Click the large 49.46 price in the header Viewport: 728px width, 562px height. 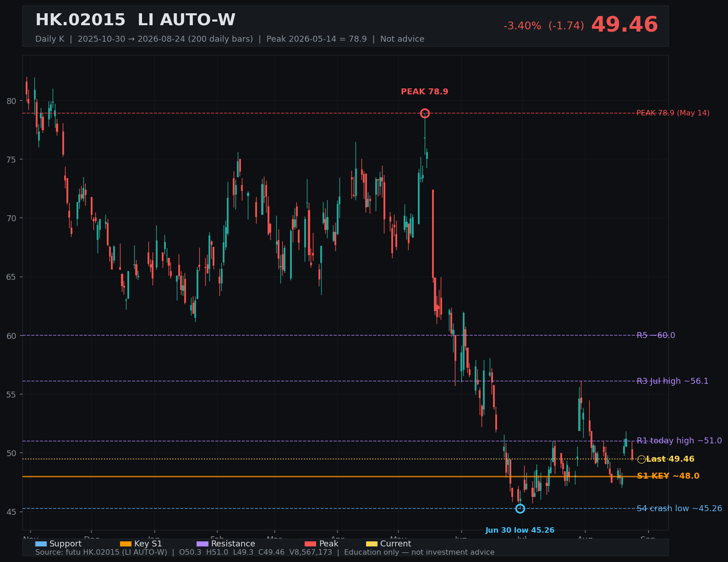tap(624, 25)
